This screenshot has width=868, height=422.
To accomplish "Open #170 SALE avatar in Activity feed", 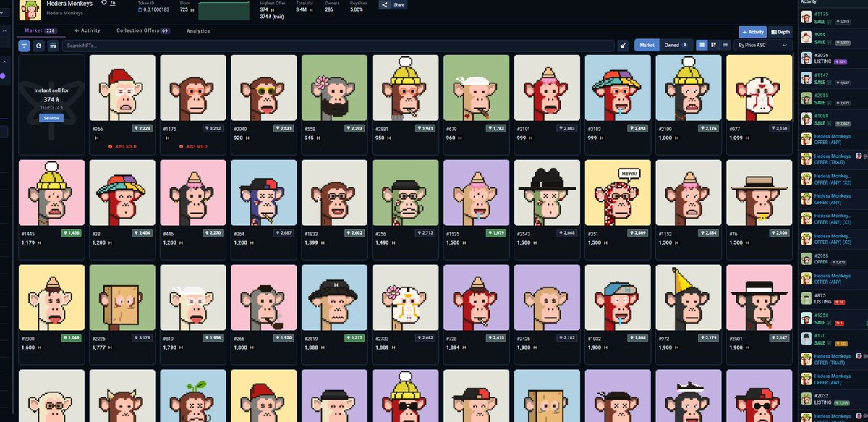I will coord(805,339).
